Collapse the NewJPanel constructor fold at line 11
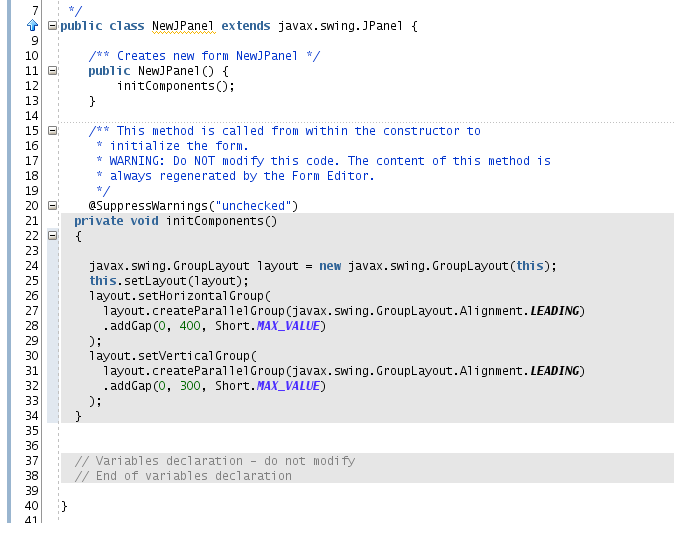This screenshot has width=688, height=538. pyautogui.click(x=52, y=70)
